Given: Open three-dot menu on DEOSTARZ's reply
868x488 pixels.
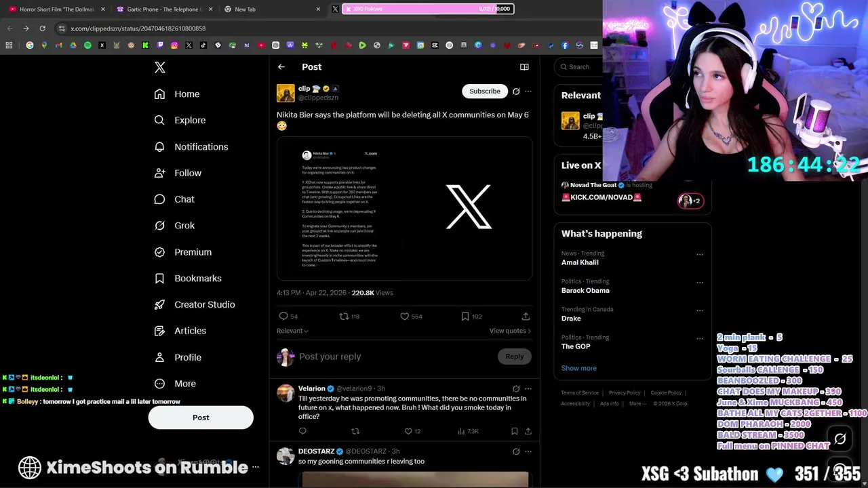Looking at the screenshot, I should click(x=528, y=451).
